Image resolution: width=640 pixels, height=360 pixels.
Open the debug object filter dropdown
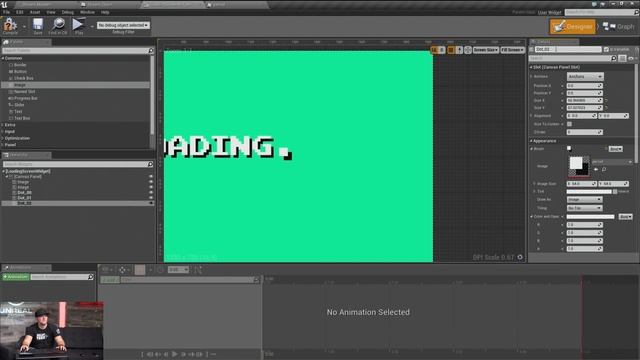click(123, 25)
